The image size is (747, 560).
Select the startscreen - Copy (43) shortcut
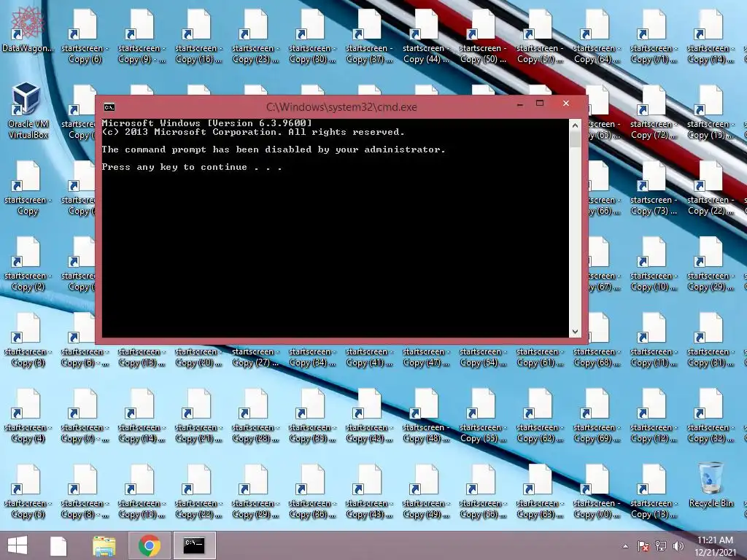(369, 491)
